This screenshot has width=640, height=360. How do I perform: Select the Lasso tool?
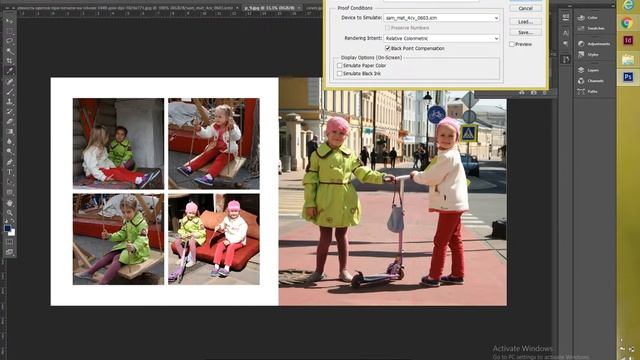point(9,41)
